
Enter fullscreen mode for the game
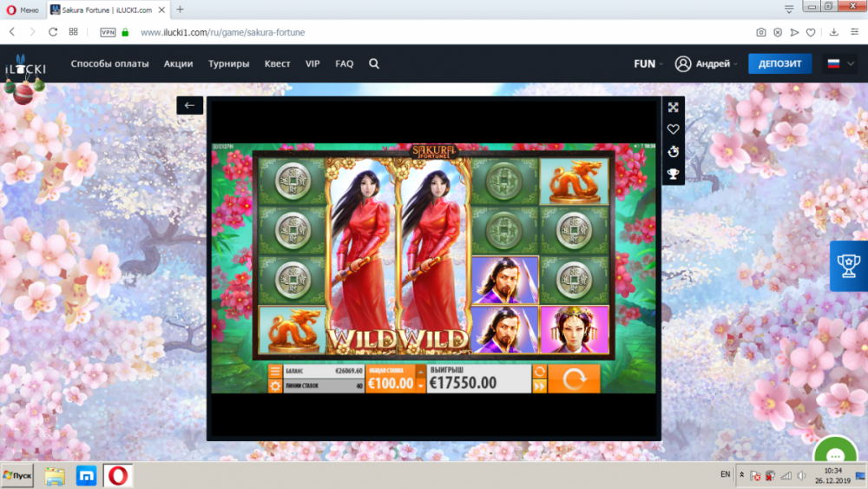[673, 107]
